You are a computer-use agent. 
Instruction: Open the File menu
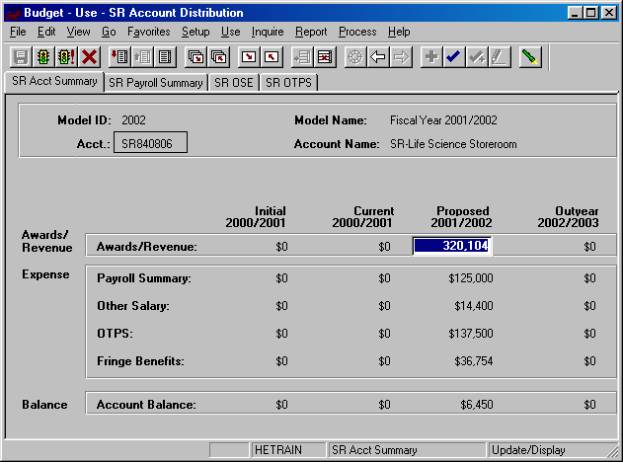17,32
